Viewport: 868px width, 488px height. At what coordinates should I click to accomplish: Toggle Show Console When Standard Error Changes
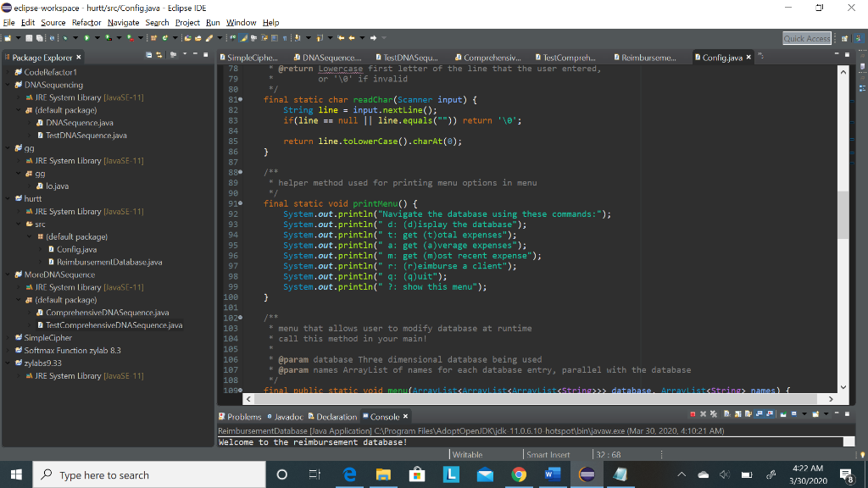771,413
